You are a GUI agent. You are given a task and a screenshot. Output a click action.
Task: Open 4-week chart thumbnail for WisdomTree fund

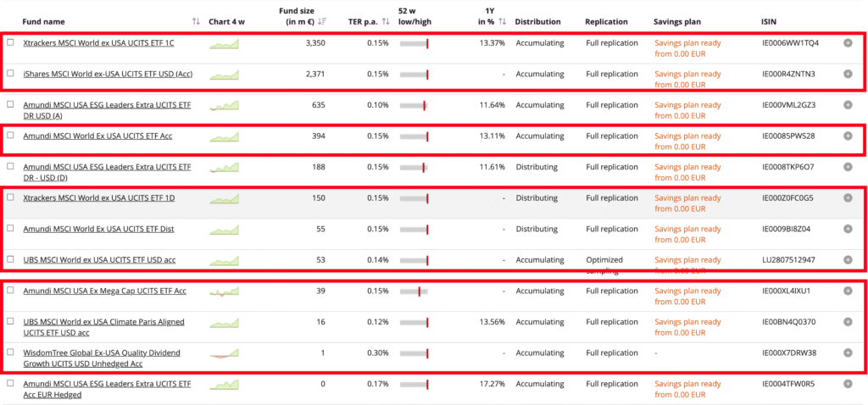coord(225,353)
